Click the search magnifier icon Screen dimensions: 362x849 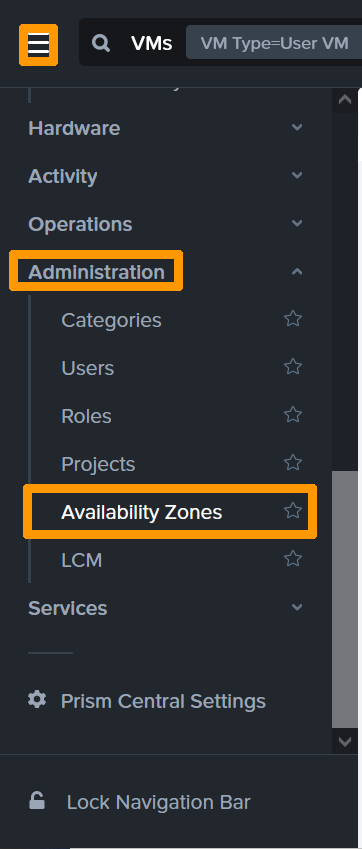coord(101,42)
